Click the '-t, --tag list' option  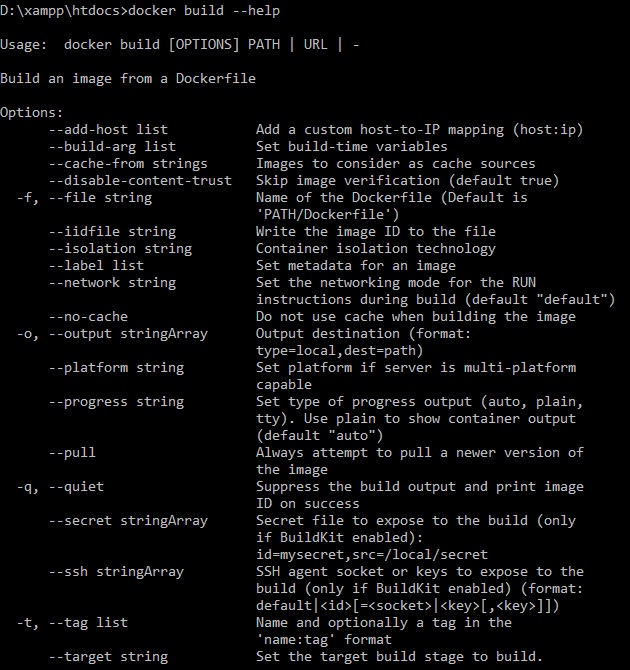click(x=72, y=622)
